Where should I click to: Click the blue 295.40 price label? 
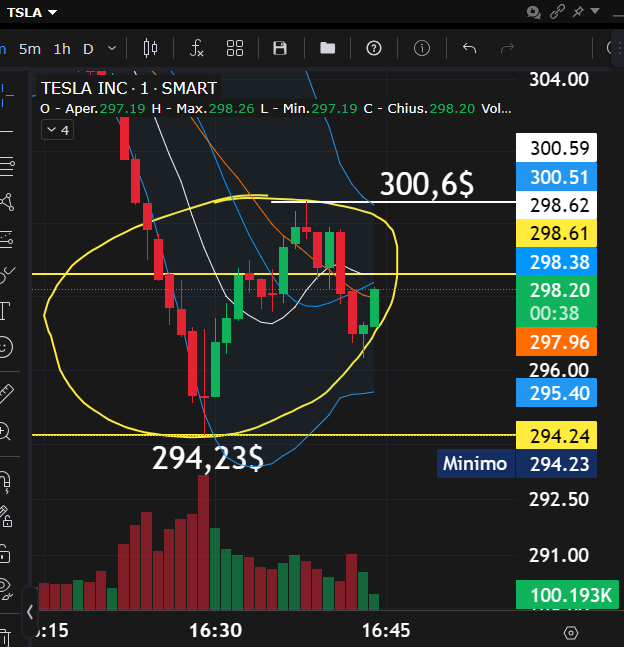click(556, 392)
